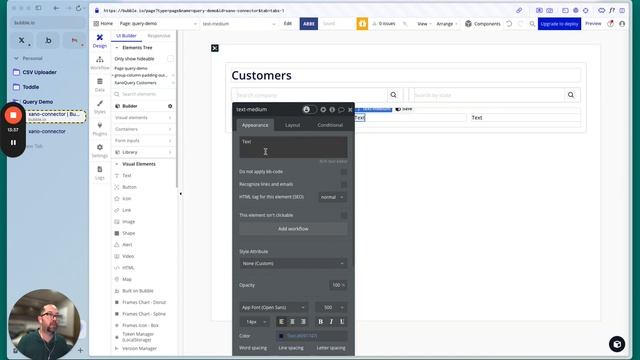Click the element inspector pointer icon
Screen dimensions: 640x360
[405, 24]
